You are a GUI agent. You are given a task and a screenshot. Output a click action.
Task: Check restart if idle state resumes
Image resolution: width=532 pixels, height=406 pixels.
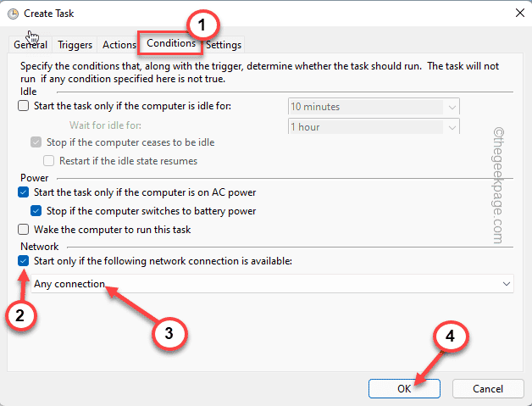pos(49,161)
